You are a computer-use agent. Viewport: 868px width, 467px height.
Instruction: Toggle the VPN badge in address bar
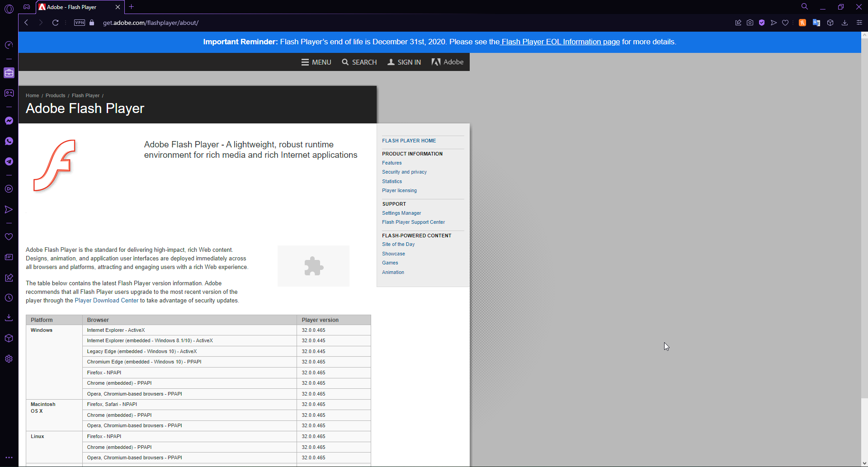pos(79,22)
